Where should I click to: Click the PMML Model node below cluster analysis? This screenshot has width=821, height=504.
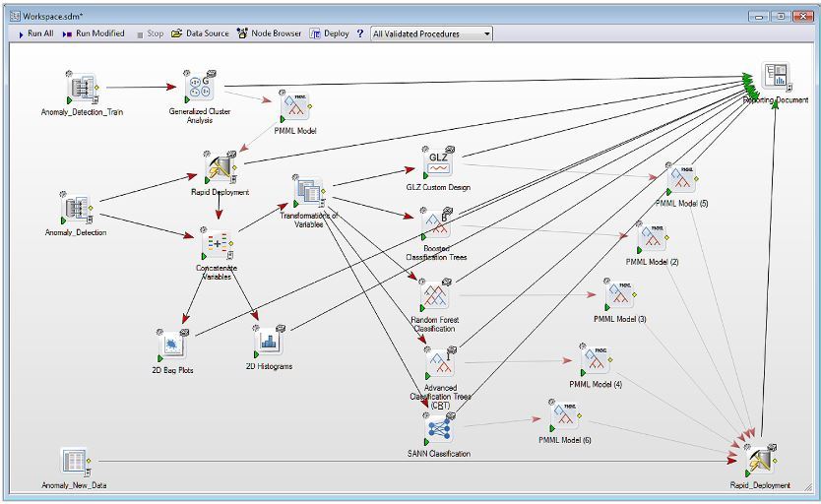294,106
